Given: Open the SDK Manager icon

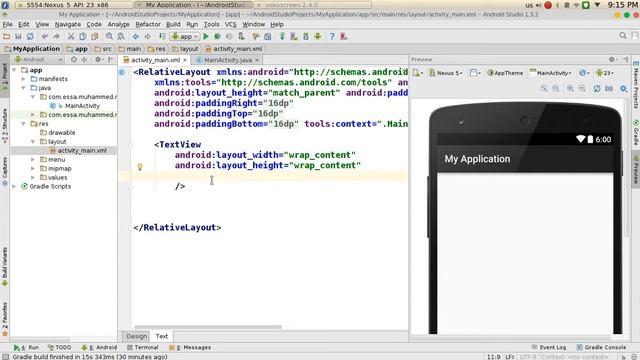Looking at the screenshot, I should point(306,36).
